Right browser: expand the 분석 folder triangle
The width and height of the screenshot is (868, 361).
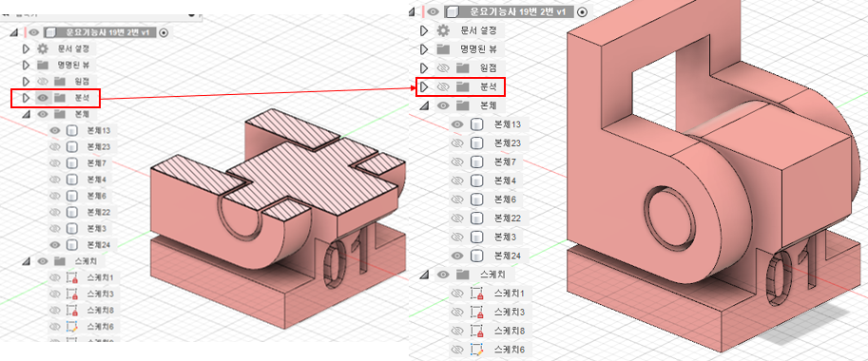424,86
